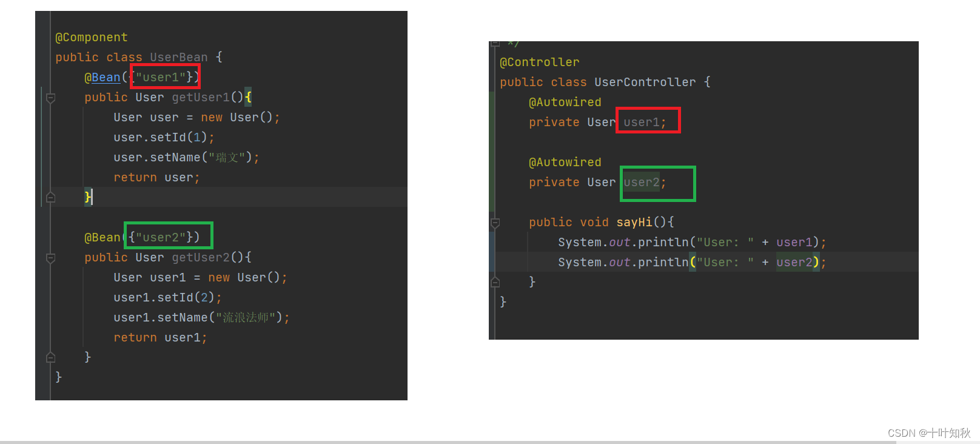Click the fold-end marker beside getUser1's closing brace
The height and width of the screenshot is (444, 980).
tap(51, 197)
